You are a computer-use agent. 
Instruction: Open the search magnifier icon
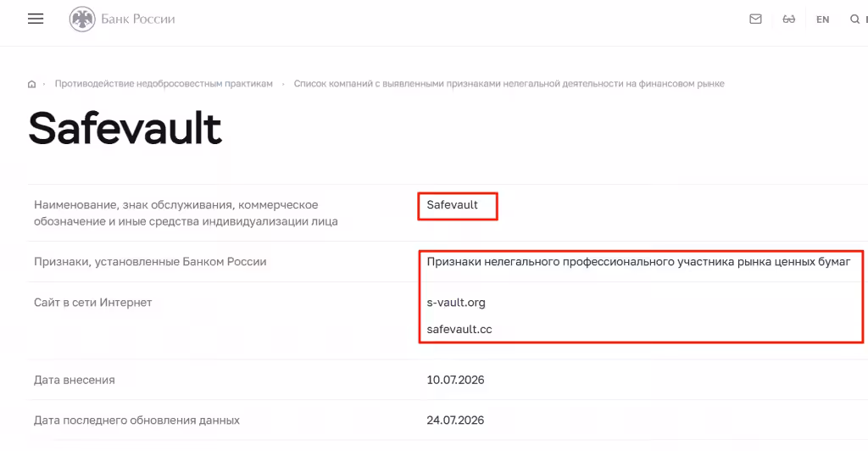(x=854, y=19)
